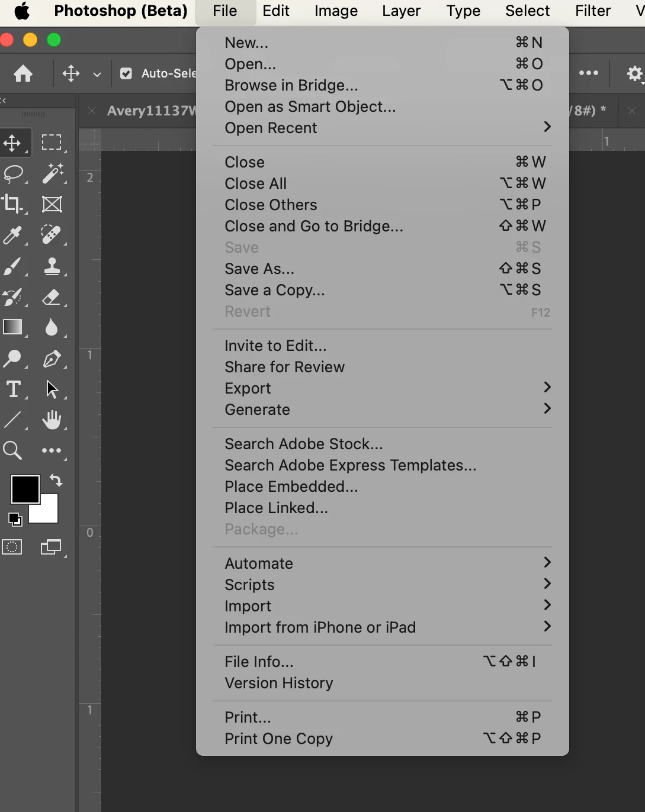Select the Clone Stamp tool
This screenshot has height=812, width=645.
pyautogui.click(x=52, y=266)
